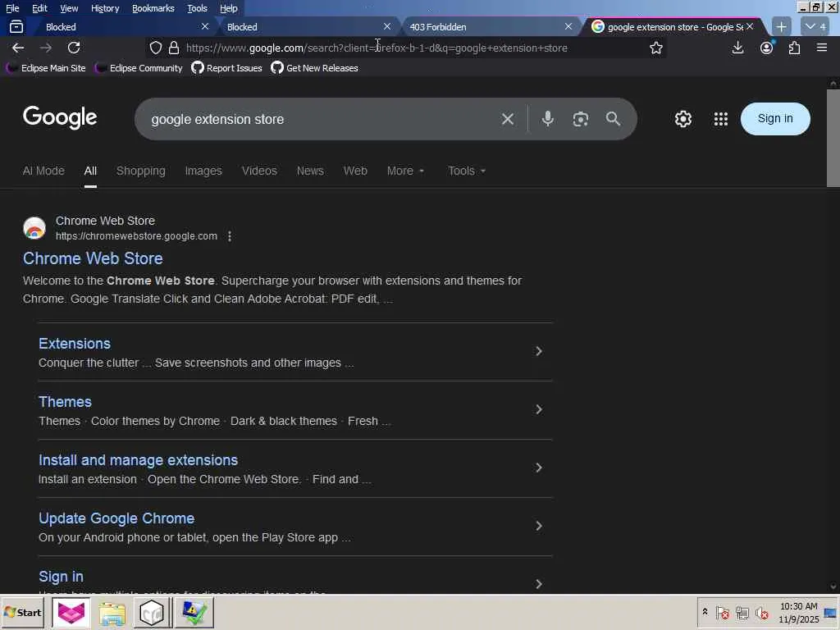Expand the Extensions sitelink chevron
Screen dimensions: 840x630
tap(539, 351)
